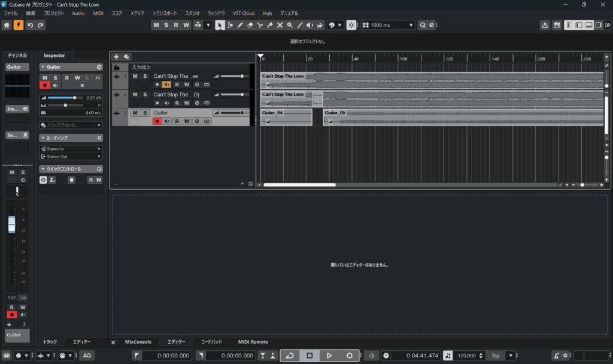Open edit channel settings for Guiter in Inspector

pos(99,67)
